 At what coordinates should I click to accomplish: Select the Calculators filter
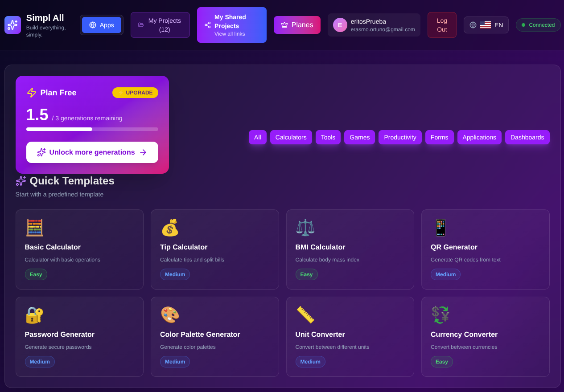click(x=291, y=137)
